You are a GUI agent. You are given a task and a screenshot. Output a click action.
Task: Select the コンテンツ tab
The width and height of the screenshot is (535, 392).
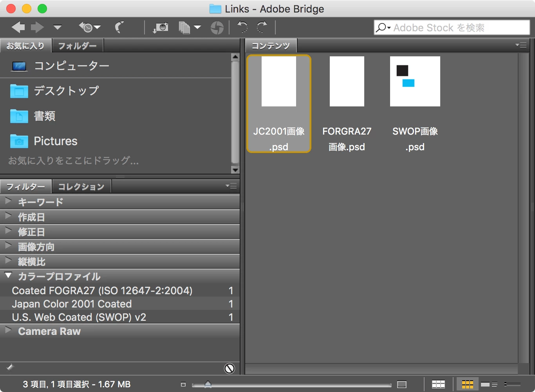coord(271,46)
